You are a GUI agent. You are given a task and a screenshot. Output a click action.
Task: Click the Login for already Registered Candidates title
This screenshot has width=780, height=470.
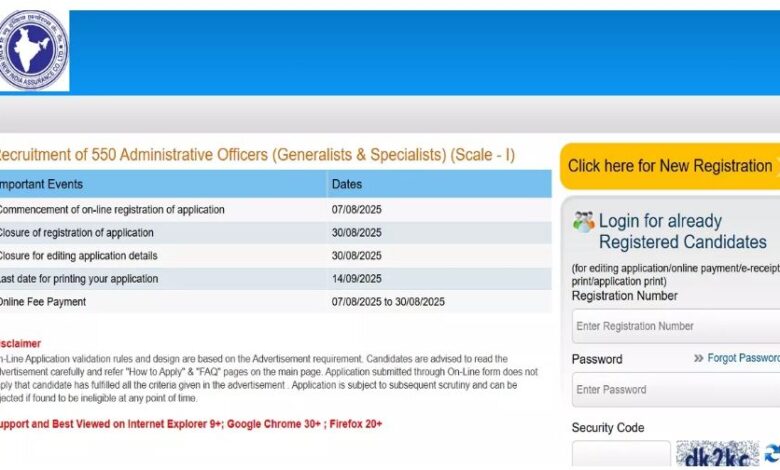pyautogui.click(x=682, y=231)
